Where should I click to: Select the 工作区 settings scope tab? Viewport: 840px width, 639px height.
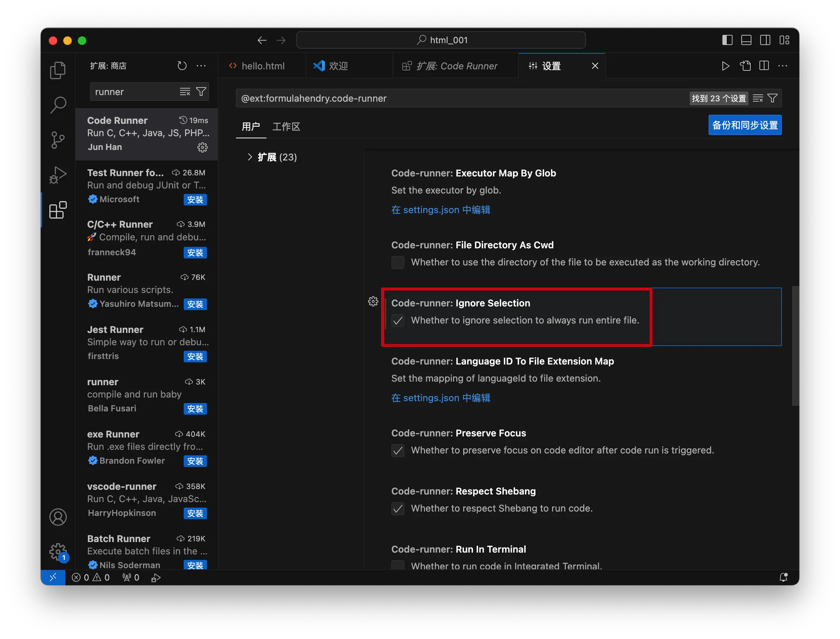coord(286,127)
